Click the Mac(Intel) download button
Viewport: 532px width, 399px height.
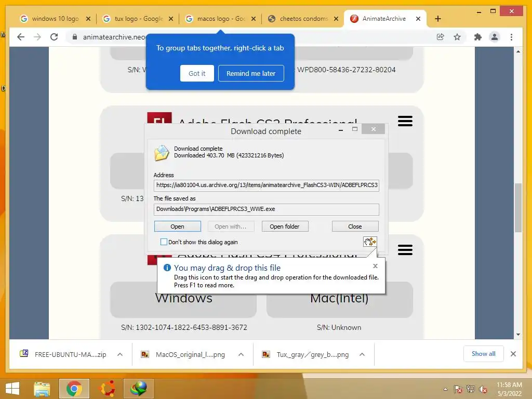tap(339, 299)
